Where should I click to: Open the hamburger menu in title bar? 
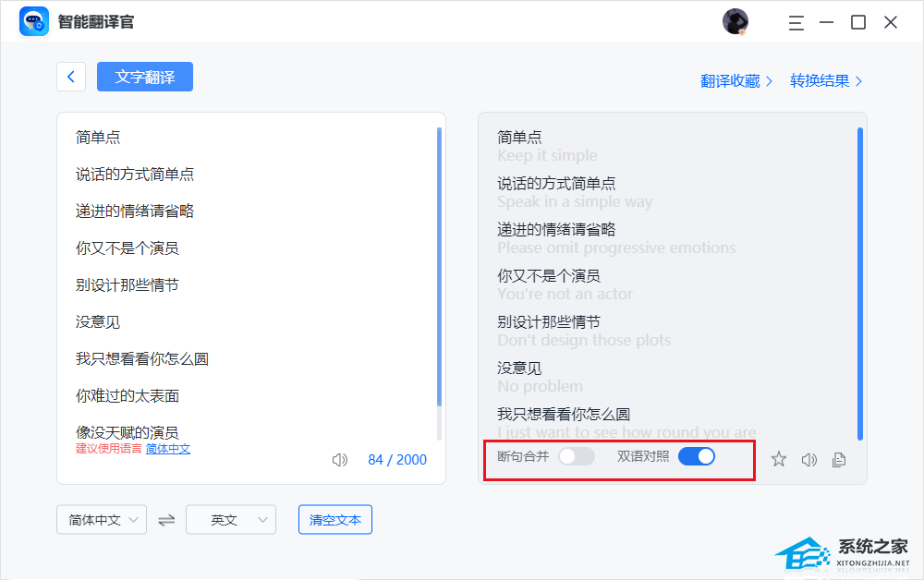tap(796, 23)
